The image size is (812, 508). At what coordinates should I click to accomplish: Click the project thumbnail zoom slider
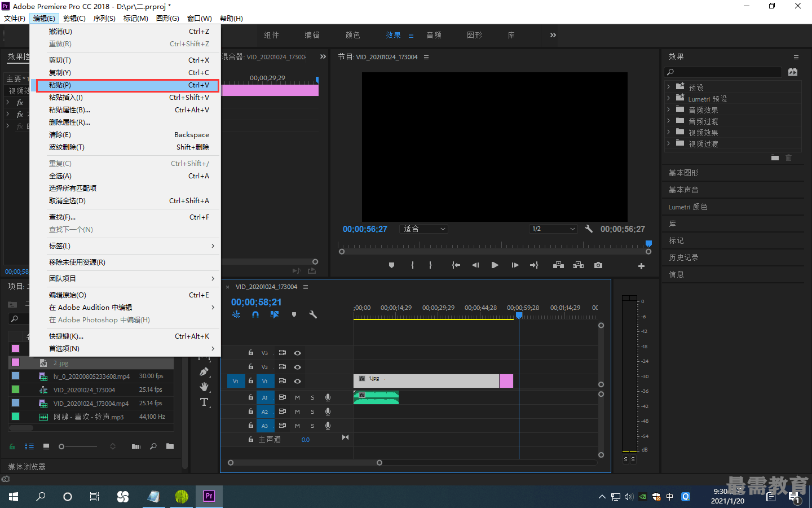[78, 446]
